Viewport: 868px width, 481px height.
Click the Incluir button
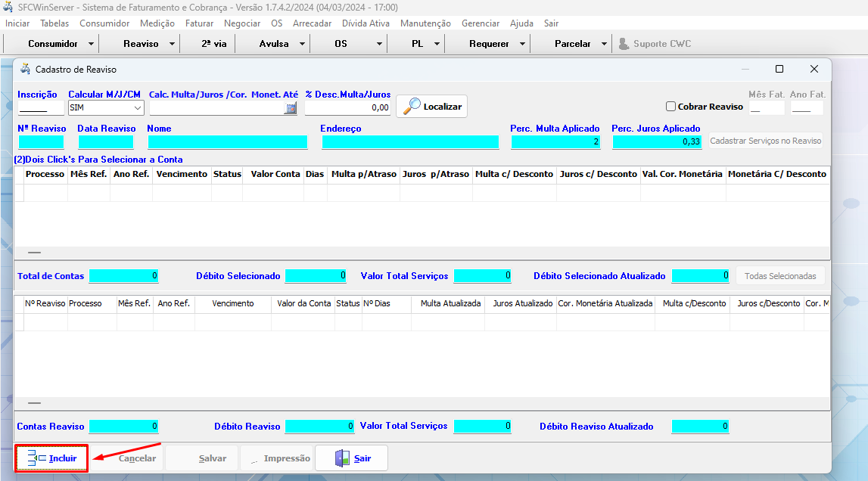[52, 458]
